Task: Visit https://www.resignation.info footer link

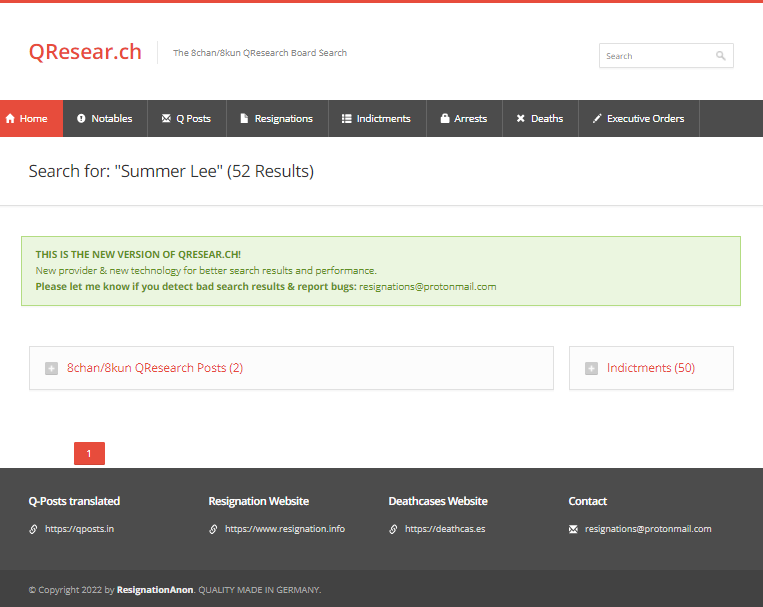Action: tap(285, 529)
